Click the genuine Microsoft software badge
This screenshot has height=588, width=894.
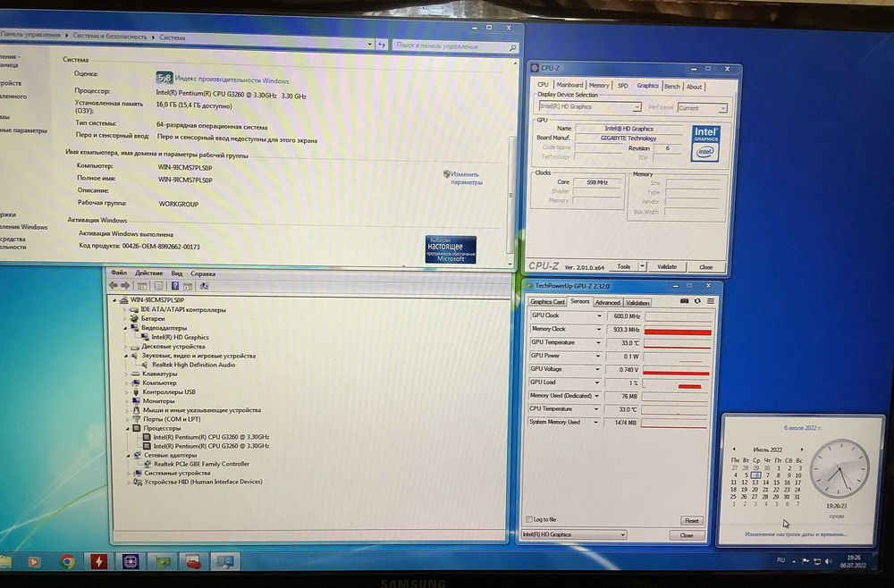click(x=451, y=249)
